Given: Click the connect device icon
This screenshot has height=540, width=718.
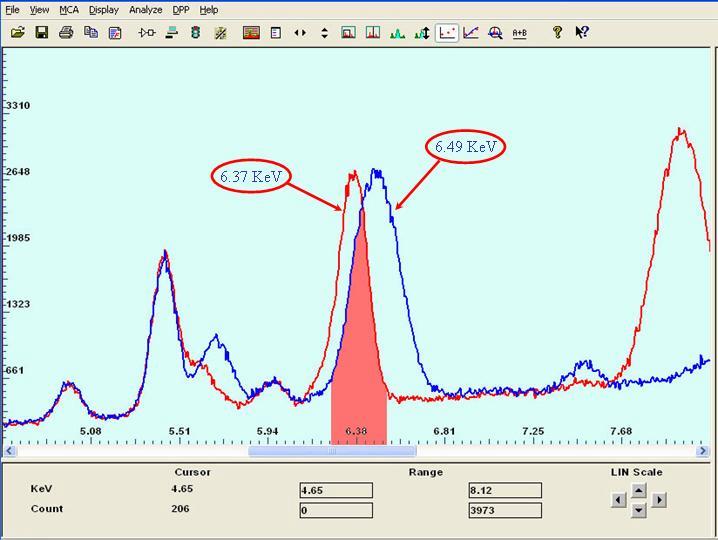Looking at the screenshot, I should pos(147,33).
